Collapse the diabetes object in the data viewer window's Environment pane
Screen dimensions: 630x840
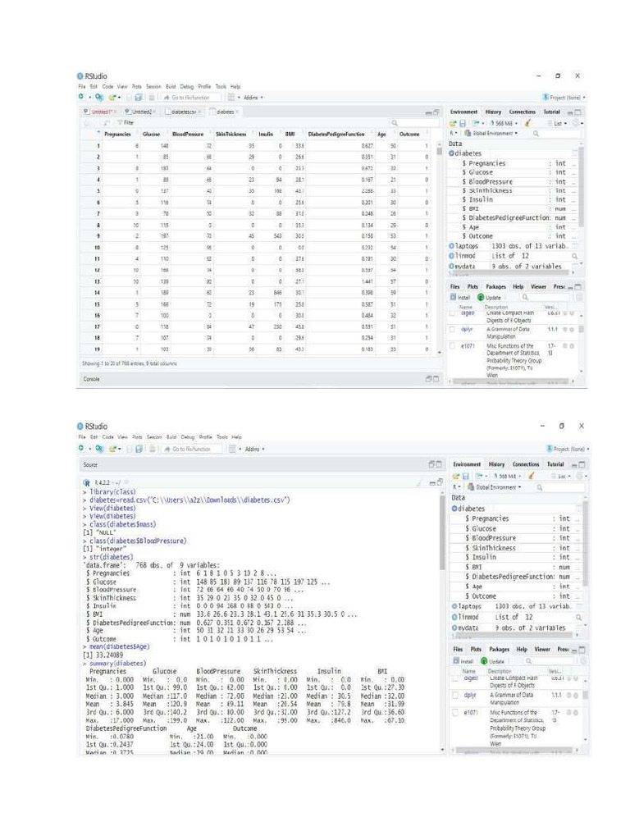coord(451,153)
